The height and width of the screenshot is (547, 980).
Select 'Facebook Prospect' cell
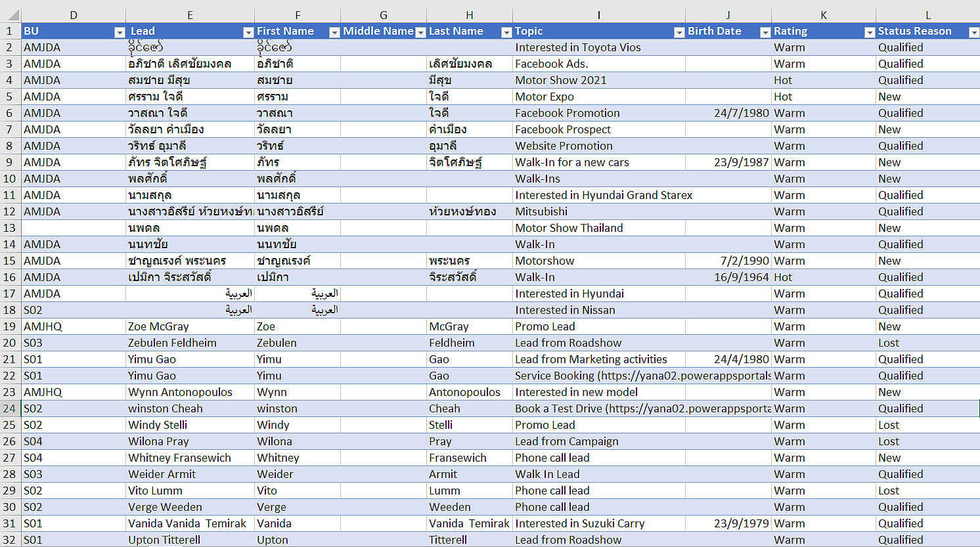click(598, 129)
